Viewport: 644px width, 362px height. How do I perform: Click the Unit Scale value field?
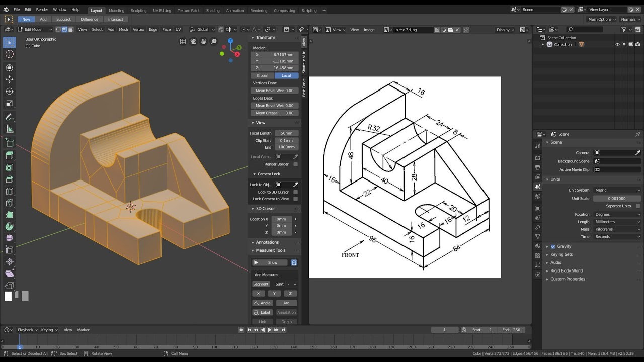coord(617,199)
